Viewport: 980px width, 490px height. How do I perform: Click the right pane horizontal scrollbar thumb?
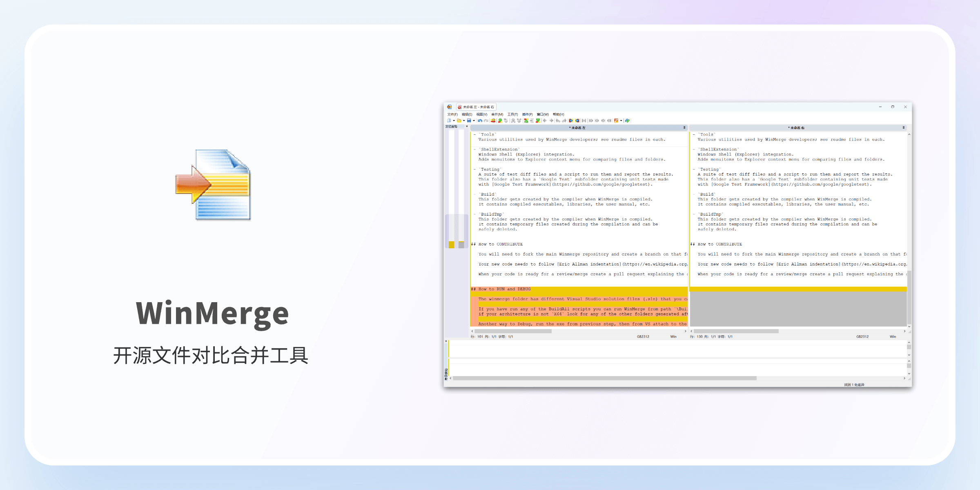tap(736, 331)
